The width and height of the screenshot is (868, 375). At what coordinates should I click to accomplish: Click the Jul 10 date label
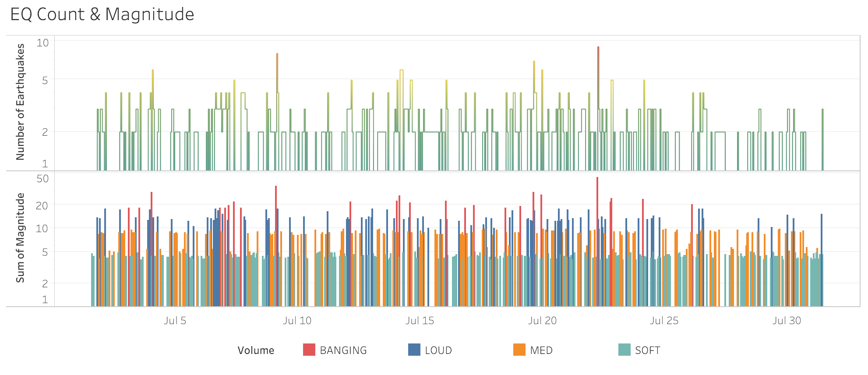tap(297, 321)
